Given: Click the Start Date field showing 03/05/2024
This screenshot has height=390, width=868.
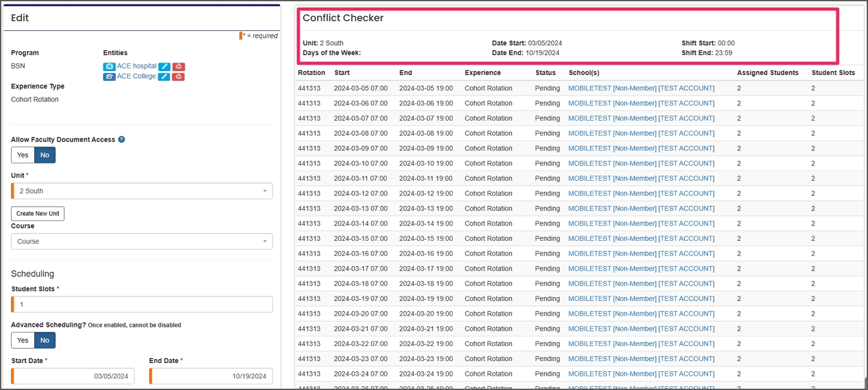Looking at the screenshot, I should [72, 376].
